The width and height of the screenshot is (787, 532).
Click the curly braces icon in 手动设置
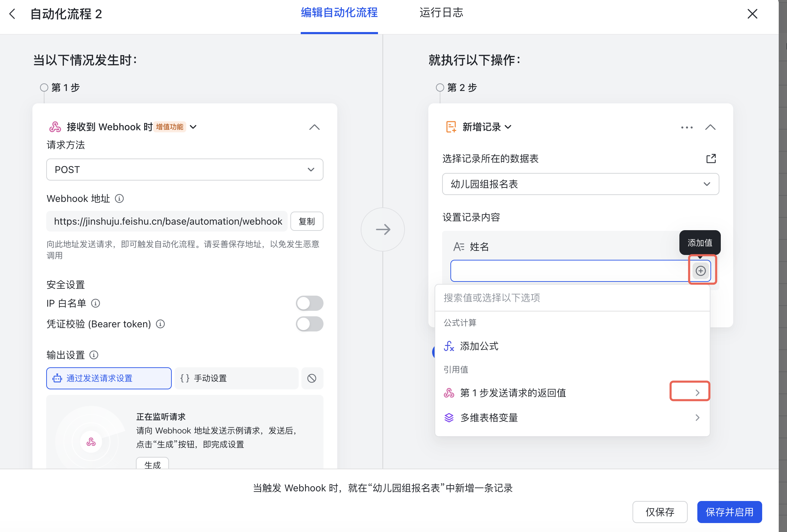click(185, 378)
